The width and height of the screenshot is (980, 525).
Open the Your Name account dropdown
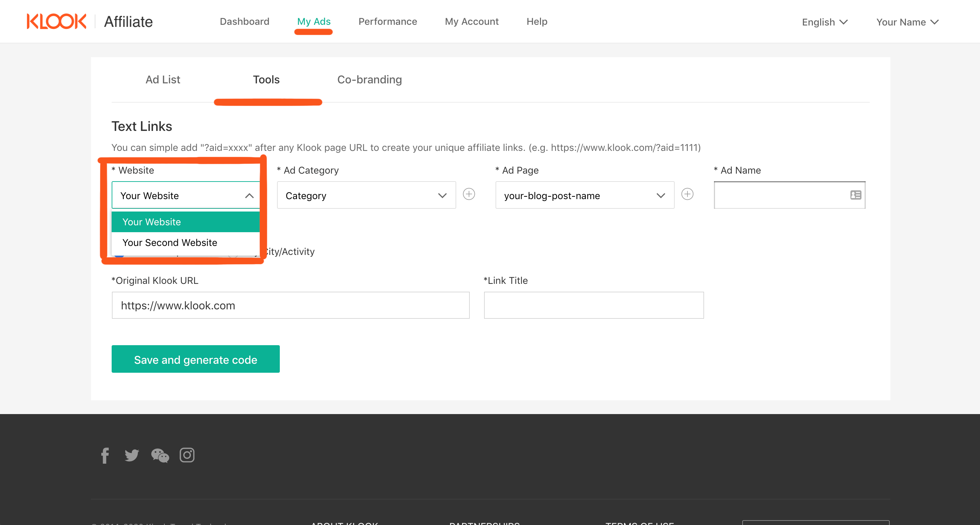tap(907, 22)
